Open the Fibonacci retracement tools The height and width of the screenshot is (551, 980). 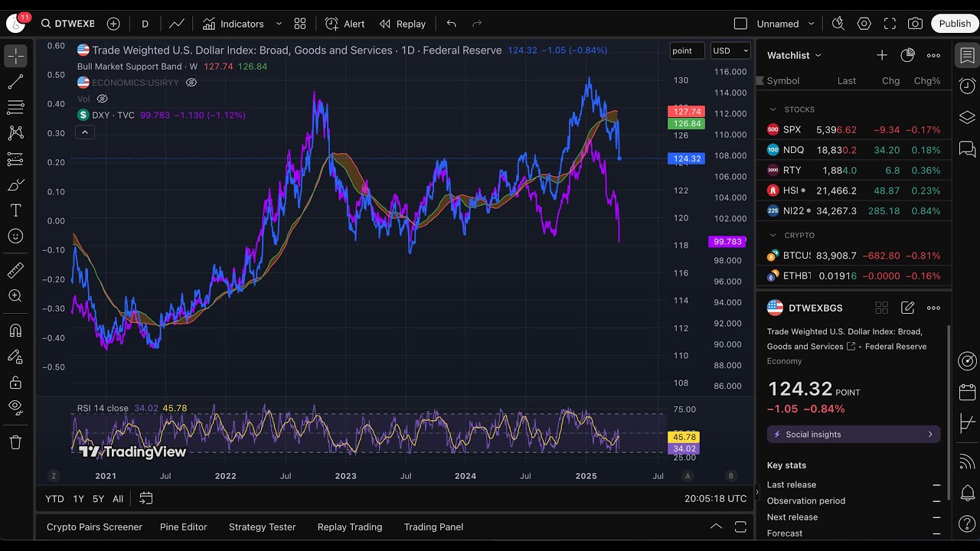tap(15, 107)
